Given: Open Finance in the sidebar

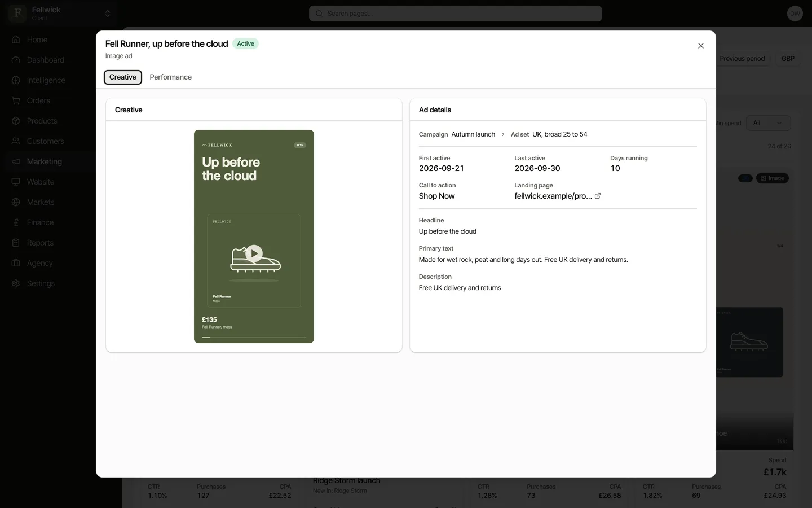Looking at the screenshot, I should 40,222.
